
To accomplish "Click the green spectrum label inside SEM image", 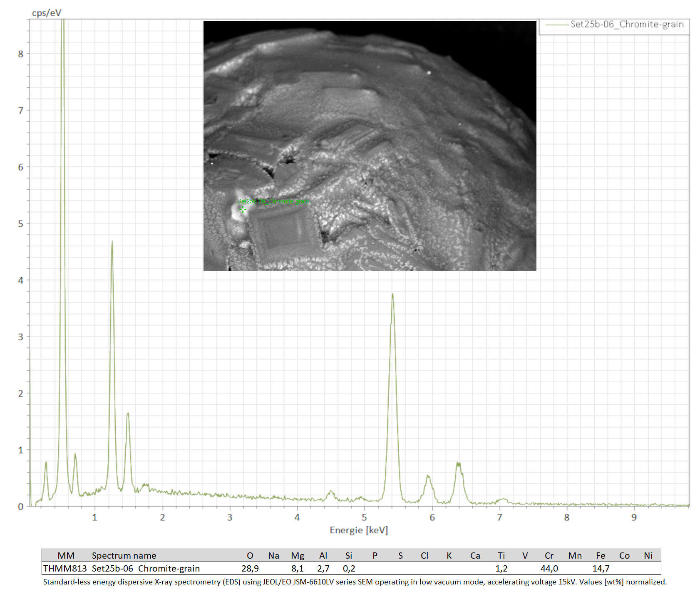I will [x=273, y=201].
